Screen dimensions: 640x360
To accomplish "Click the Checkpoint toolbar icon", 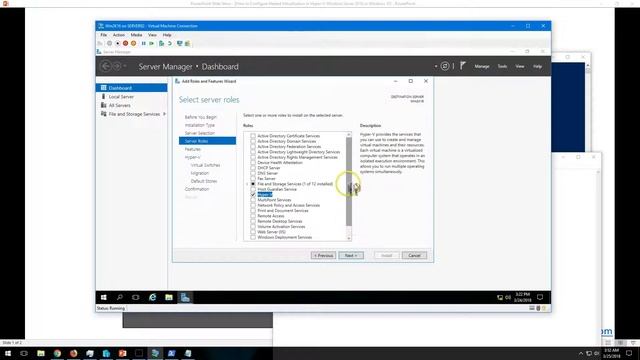I will tap(162, 43).
